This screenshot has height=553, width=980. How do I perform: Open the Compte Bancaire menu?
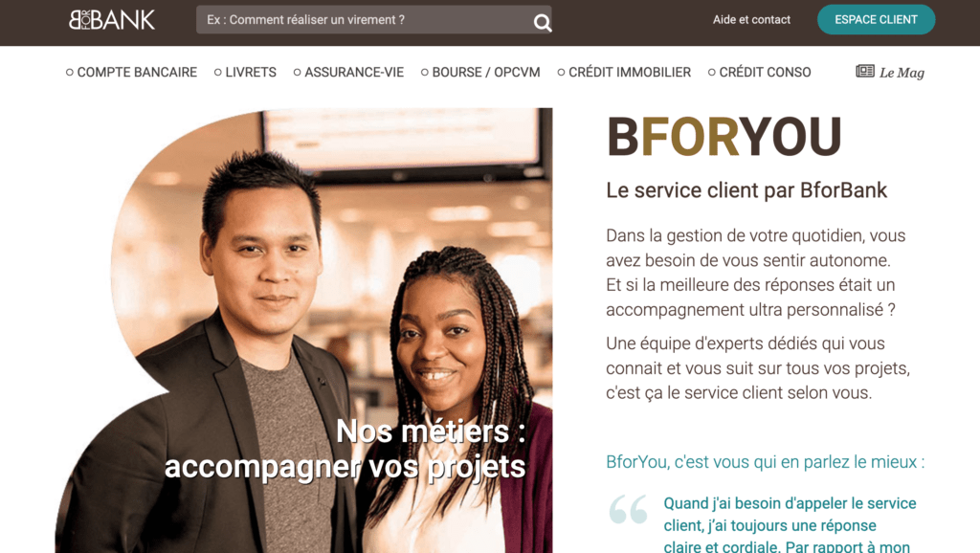137,73
